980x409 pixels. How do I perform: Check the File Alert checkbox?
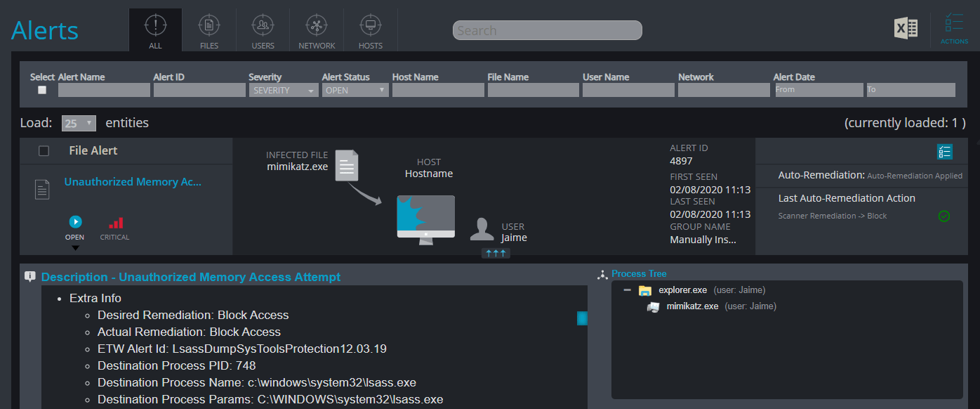tap(44, 150)
